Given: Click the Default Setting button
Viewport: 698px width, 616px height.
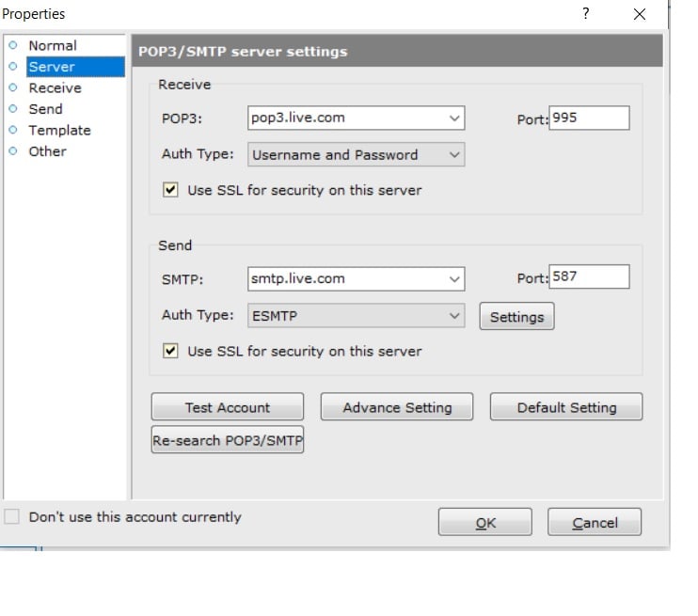Looking at the screenshot, I should pos(566,407).
